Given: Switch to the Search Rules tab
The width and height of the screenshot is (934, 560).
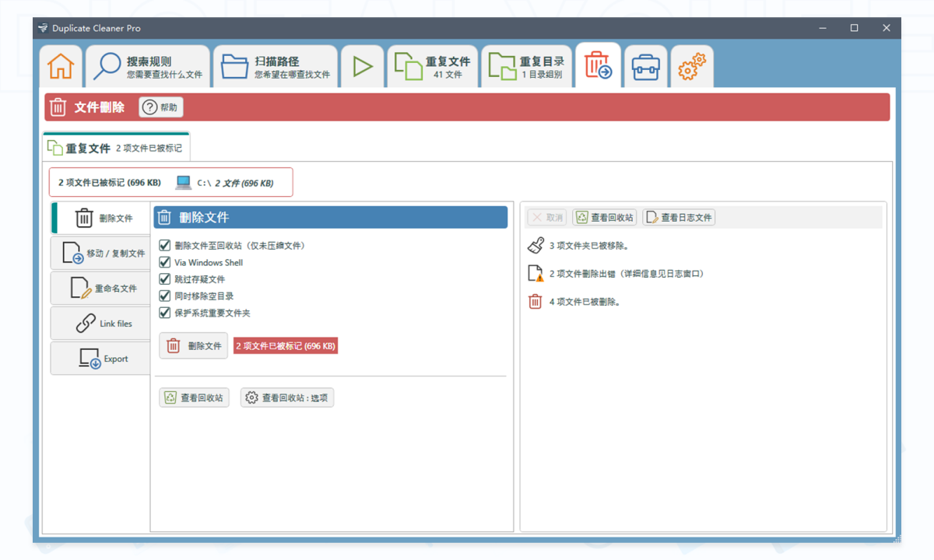Looking at the screenshot, I should tap(148, 67).
